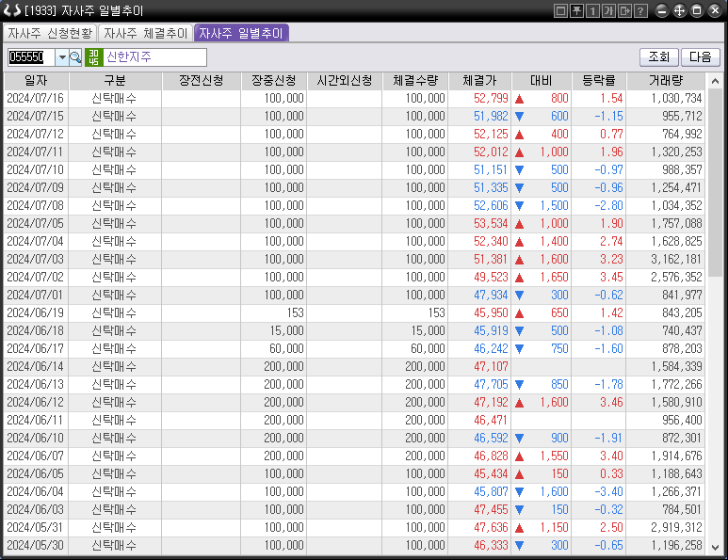
Task: Select the date 2024/07/01 cell
Action: (x=36, y=296)
